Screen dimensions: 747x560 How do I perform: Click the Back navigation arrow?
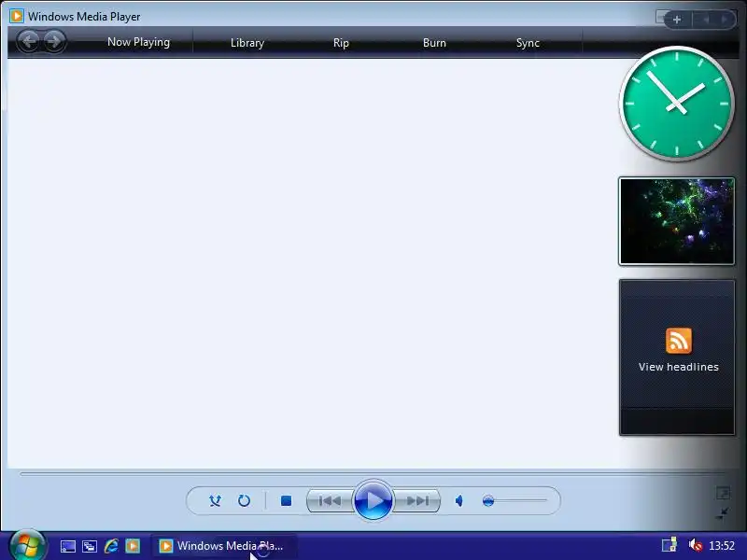pyautogui.click(x=29, y=41)
